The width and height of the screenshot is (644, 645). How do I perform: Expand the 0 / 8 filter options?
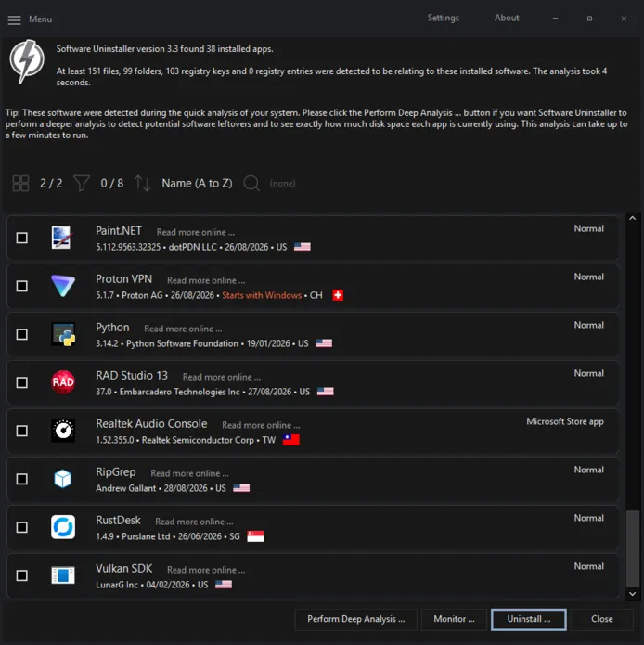pos(112,184)
